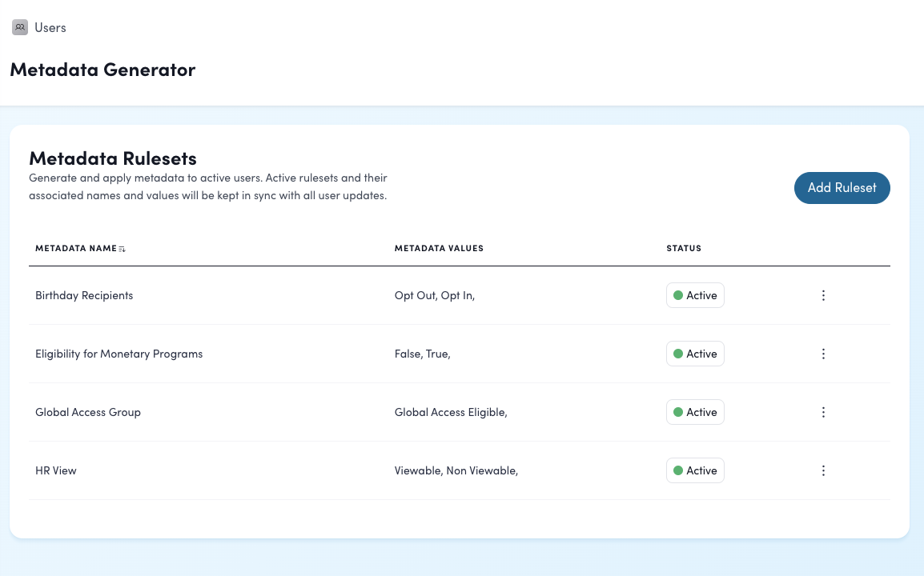Click Active status badge for Birthday Recipients

[x=695, y=295]
